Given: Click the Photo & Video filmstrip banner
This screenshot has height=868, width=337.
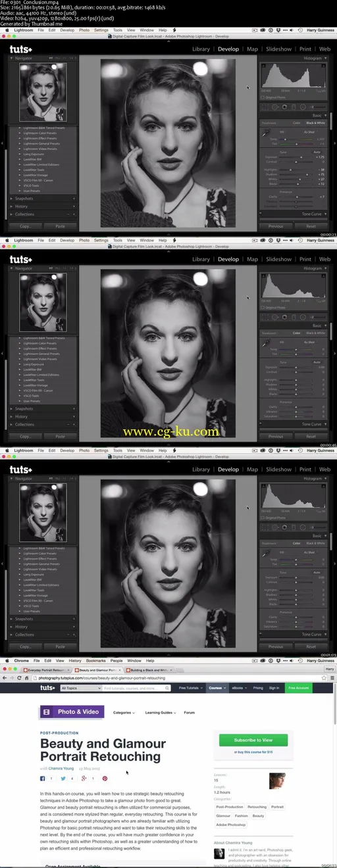Looking at the screenshot, I should pos(72,711).
